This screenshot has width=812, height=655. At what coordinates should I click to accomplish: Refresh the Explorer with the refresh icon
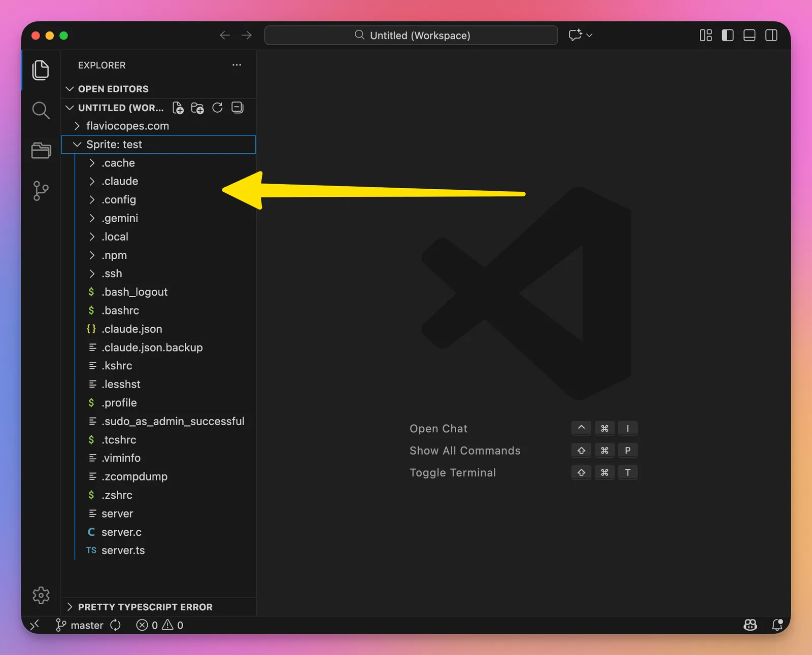pyautogui.click(x=217, y=108)
